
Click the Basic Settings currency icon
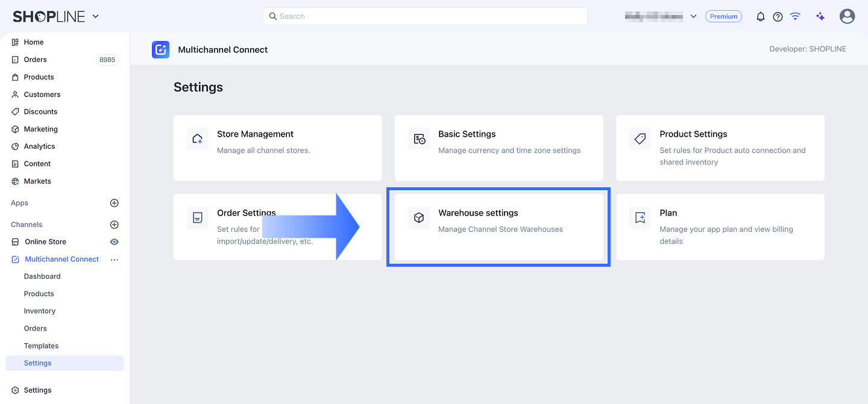pyautogui.click(x=419, y=138)
